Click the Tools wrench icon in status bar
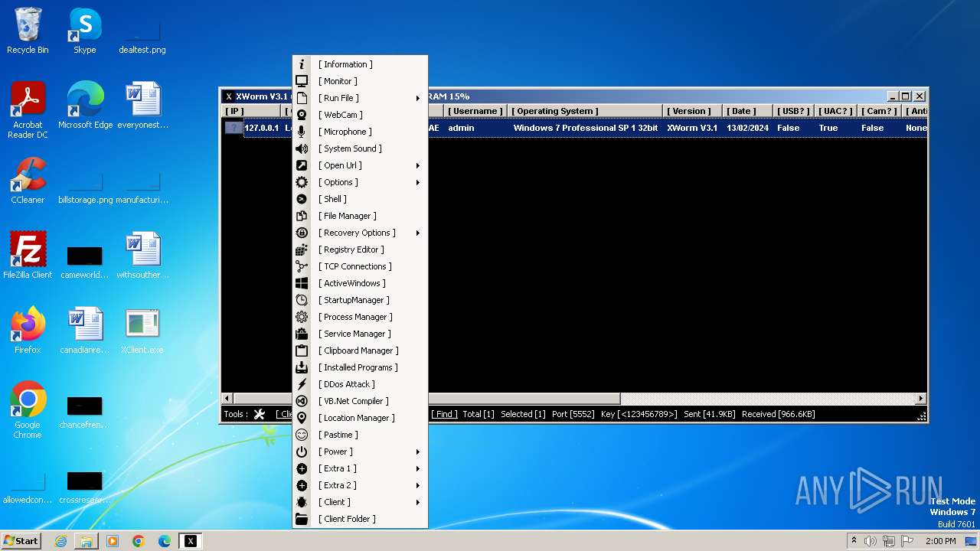This screenshot has height=551, width=980. click(x=260, y=414)
